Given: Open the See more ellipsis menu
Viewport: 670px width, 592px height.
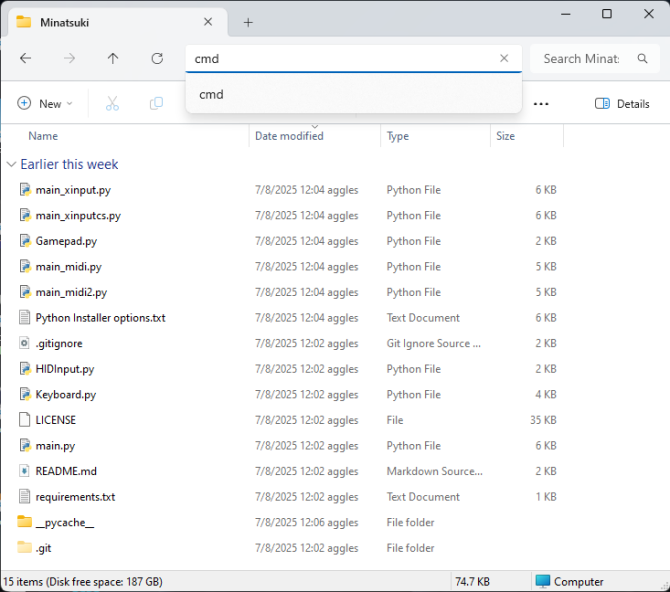Looking at the screenshot, I should [541, 104].
